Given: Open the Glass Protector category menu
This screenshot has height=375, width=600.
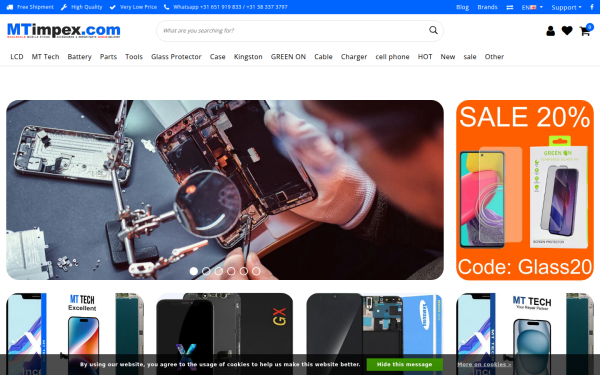Looking at the screenshot, I should pyautogui.click(x=176, y=57).
